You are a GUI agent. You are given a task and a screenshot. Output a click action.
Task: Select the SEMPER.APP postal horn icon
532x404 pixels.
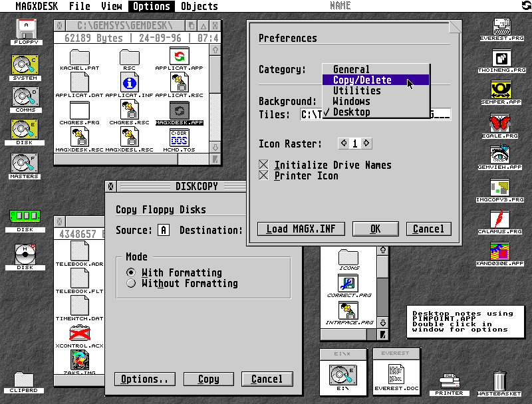pos(502,90)
